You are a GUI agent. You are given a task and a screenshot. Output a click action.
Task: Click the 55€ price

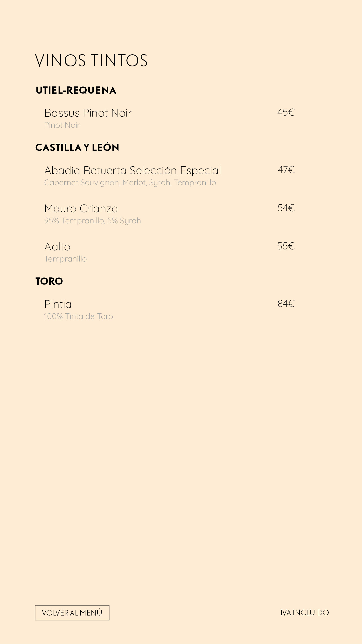pyautogui.click(x=286, y=246)
